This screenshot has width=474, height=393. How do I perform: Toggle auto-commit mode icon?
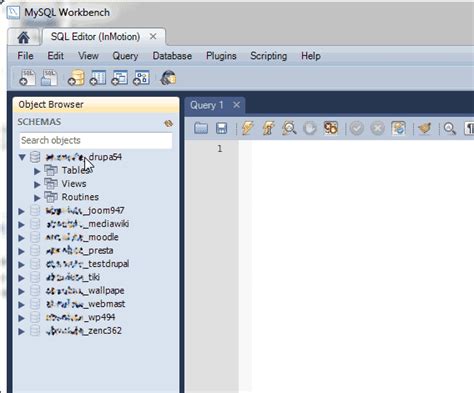tap(399, 128)
